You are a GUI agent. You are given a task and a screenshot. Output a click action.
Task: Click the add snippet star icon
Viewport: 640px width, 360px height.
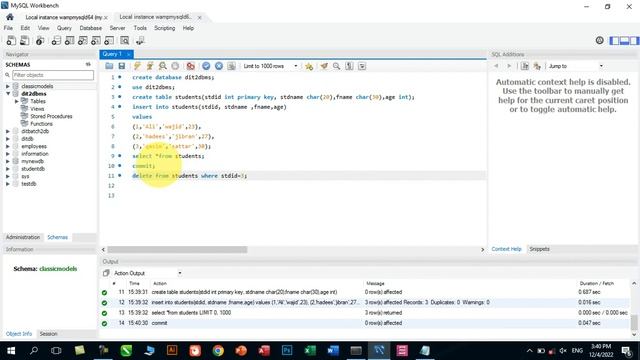309,66
